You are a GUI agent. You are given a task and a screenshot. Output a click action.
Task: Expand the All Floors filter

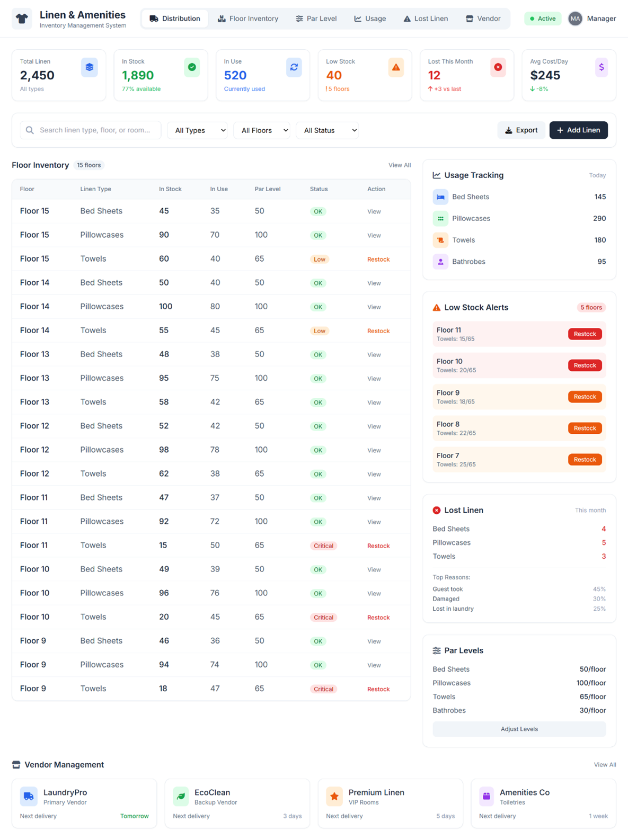click(x=262, y=130)
